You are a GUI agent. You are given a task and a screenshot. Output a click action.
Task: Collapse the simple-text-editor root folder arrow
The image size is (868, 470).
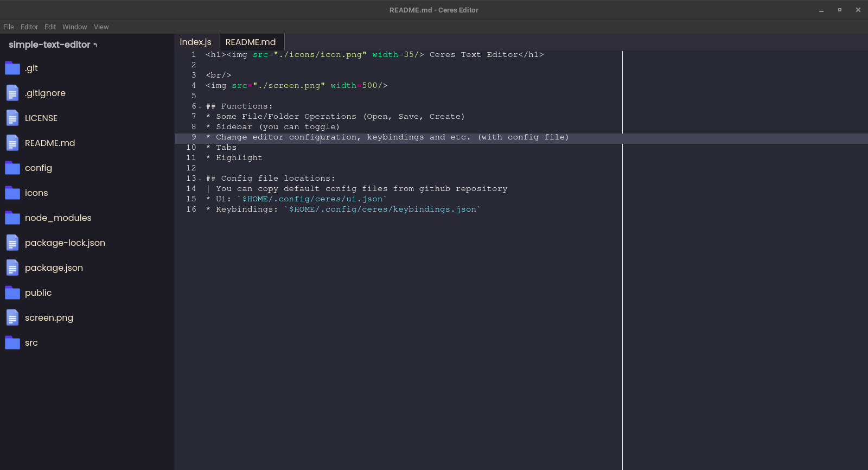pos(95,45)
